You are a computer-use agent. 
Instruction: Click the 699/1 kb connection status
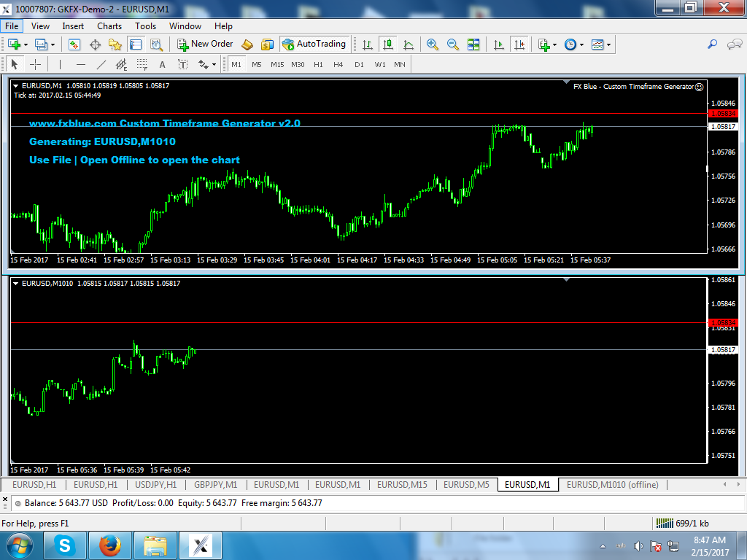[x=683, y=524]
